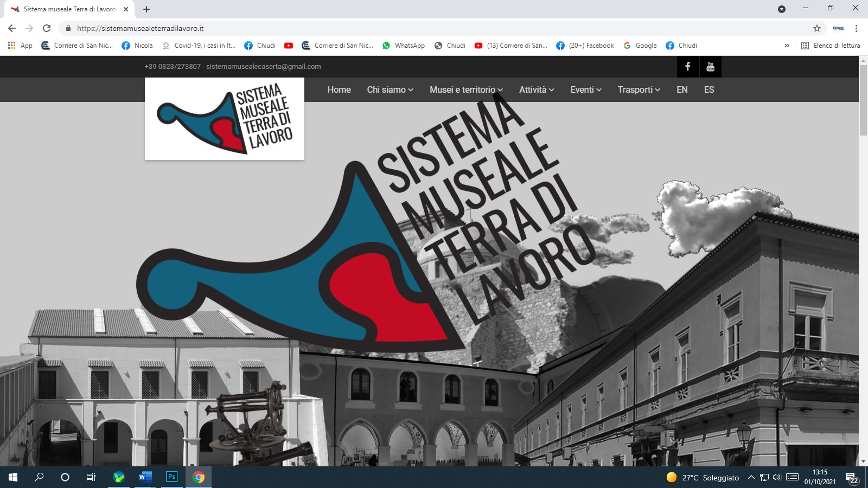Image resolution: width=868 pixels, height=488 pixels.
Task: Show more bookmarks with the double chevron
Action: (x=787, y=46)
